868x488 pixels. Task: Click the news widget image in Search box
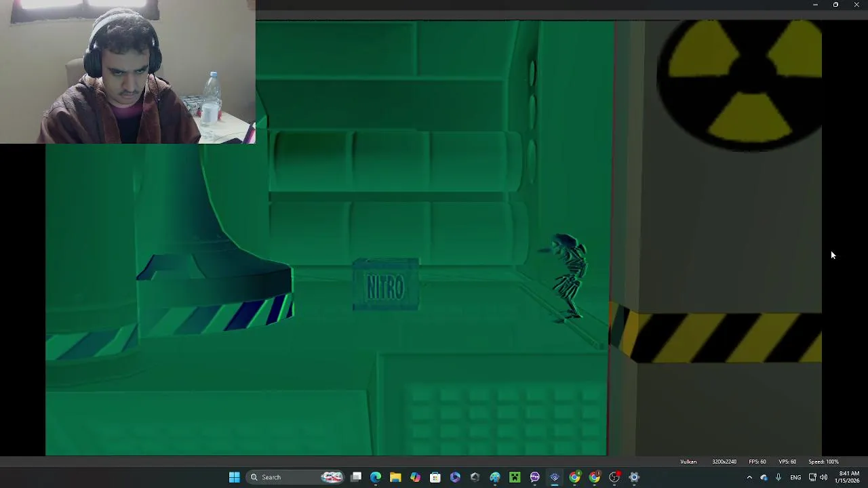[x=332, y=477]
